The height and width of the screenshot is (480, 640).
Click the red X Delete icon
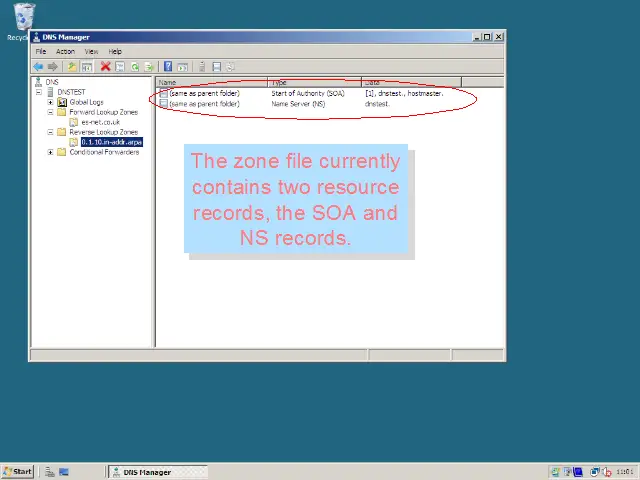[105, 67]
